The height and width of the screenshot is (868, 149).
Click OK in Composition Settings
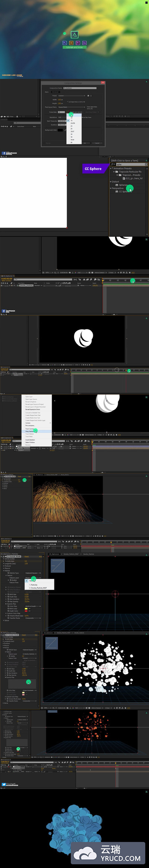[85, 143]
